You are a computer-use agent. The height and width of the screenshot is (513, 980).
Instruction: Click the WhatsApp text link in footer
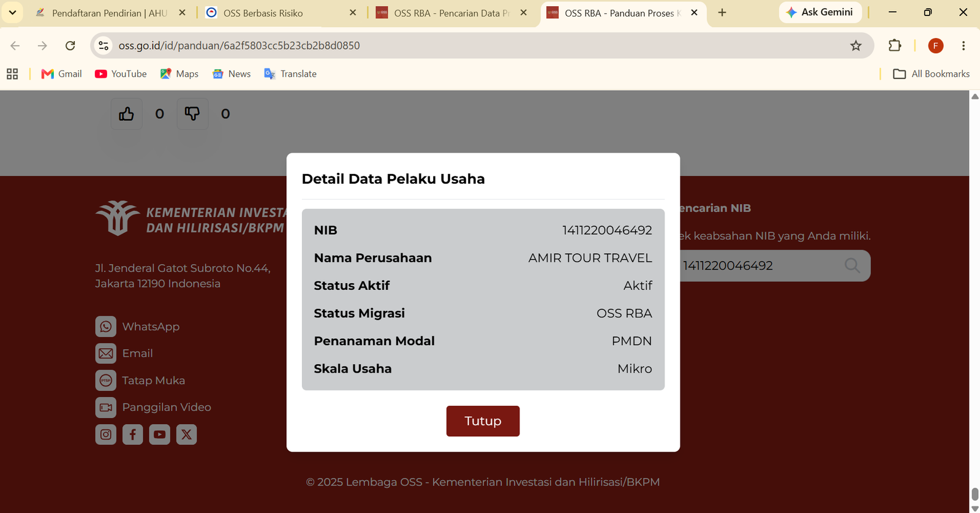151,327
